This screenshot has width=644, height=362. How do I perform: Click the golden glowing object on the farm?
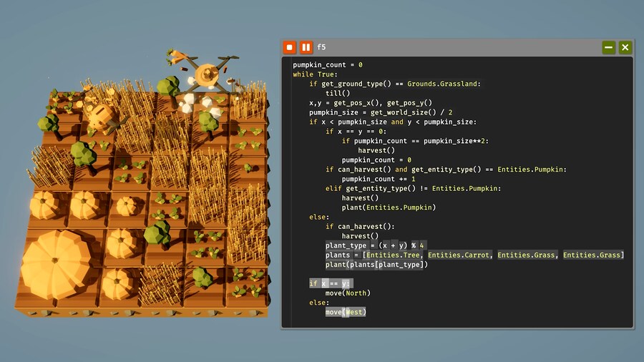pos(102,114)
